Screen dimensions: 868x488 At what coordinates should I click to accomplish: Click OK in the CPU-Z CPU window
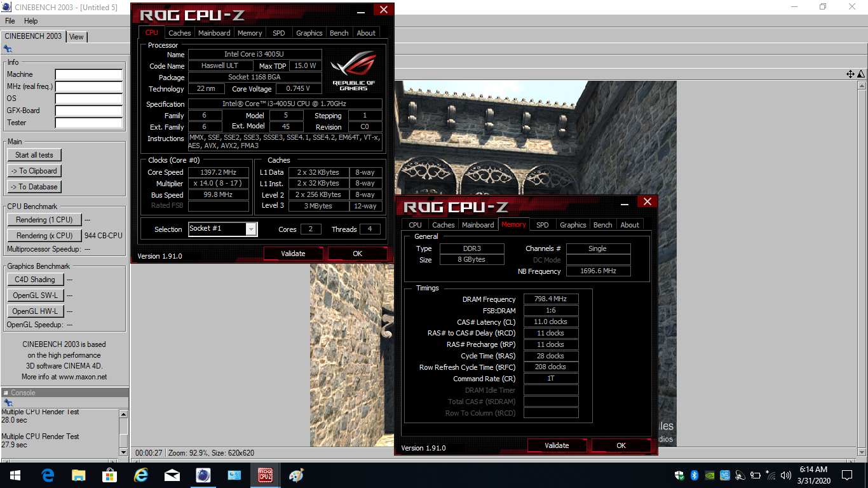(x=358, y=254)
